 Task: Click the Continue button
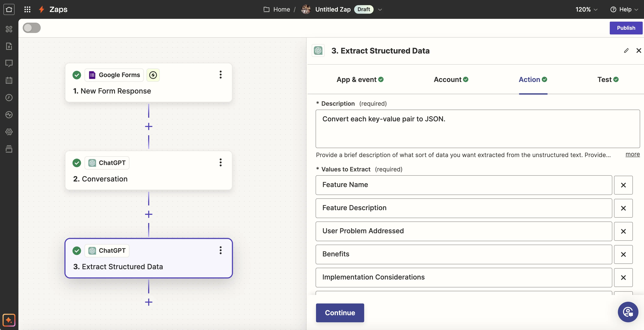click(340, 313)
